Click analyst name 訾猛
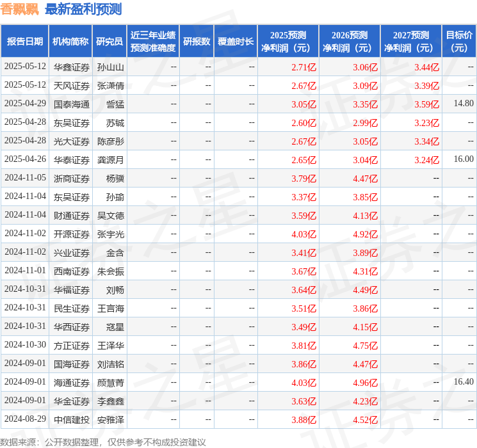 (115, 104)
